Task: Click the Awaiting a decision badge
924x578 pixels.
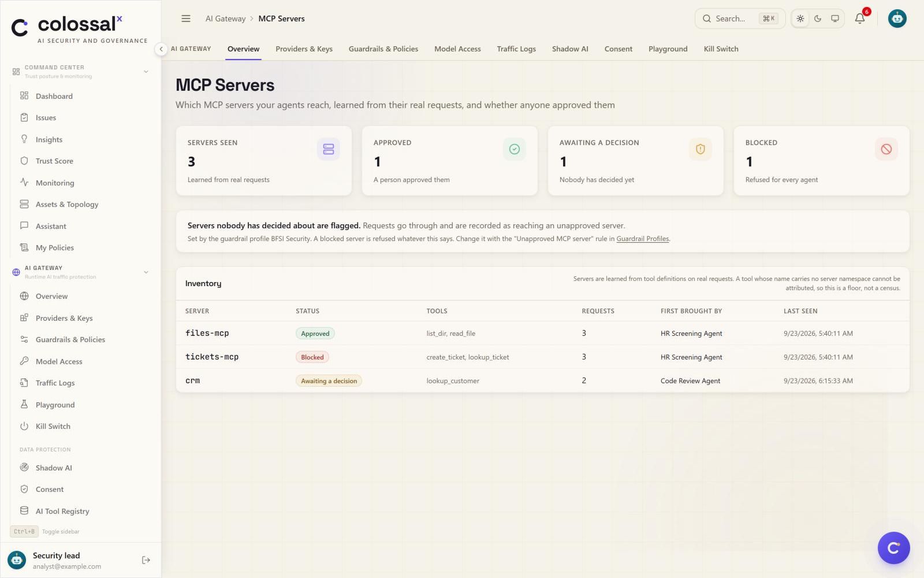Action: [x=329, y=381]
